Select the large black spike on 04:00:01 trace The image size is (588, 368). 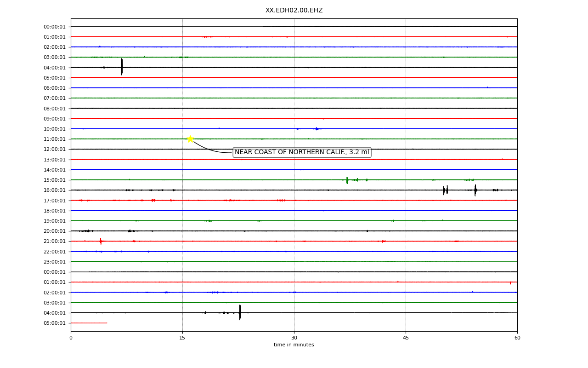tap(122, 67)
